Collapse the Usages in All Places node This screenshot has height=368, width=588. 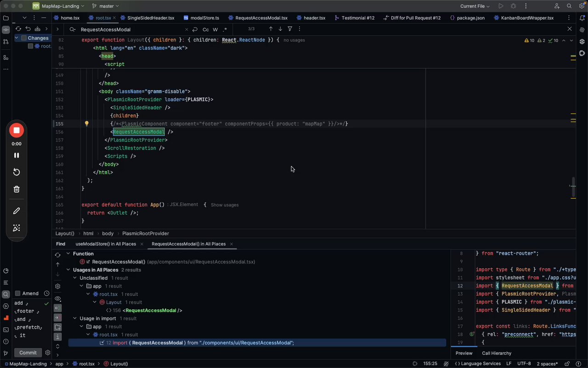coord(68,270)
